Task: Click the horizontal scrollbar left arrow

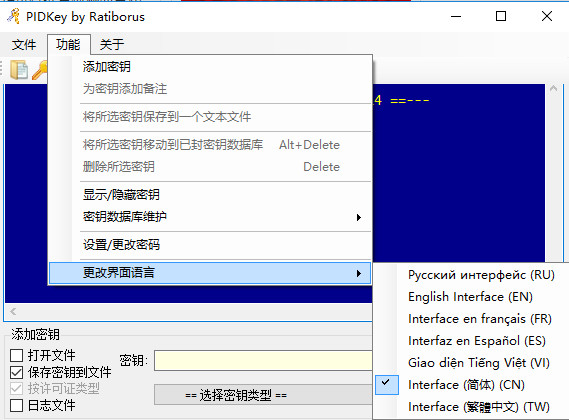Action: 13,312
